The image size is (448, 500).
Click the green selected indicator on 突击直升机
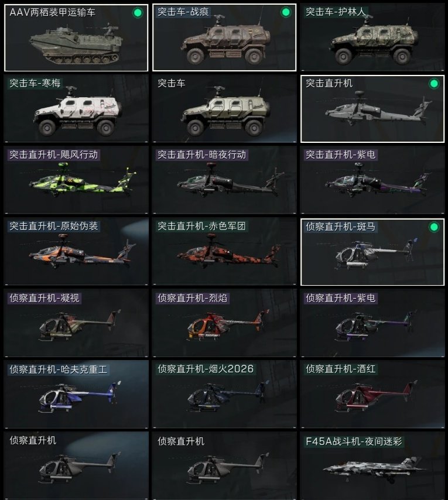[433, 84]
